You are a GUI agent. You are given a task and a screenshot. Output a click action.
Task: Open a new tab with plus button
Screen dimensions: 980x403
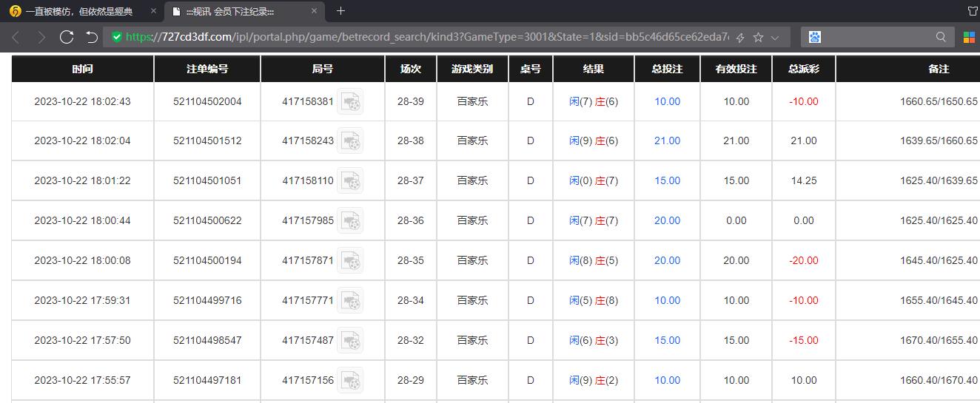[x=340, y=11]
